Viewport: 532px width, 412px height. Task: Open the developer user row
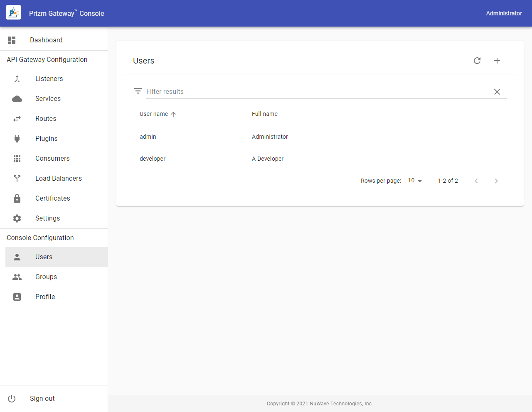[153, 159]
